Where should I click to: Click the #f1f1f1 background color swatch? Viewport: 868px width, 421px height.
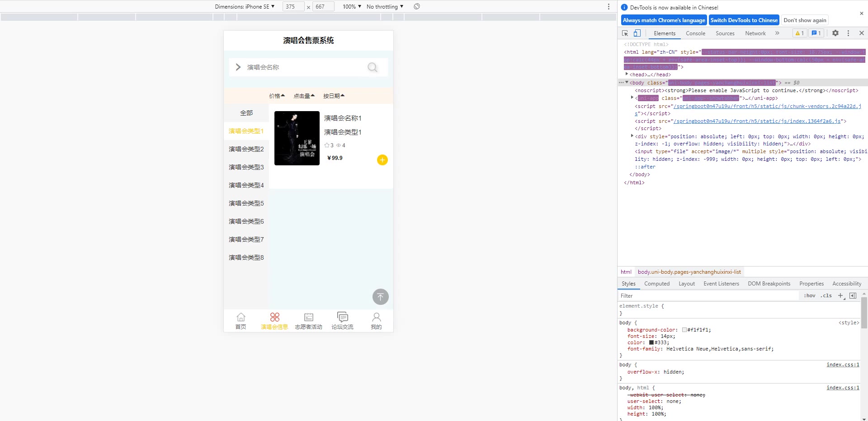(x=684, y=330)
